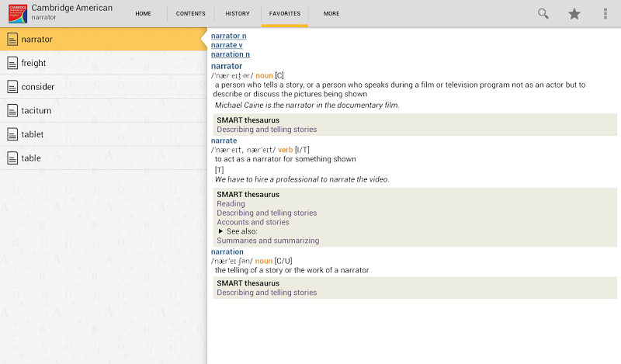Open Accounts and stories thesaurus link
The height and width of the screenshot is (364, 621).
point(253,222)
